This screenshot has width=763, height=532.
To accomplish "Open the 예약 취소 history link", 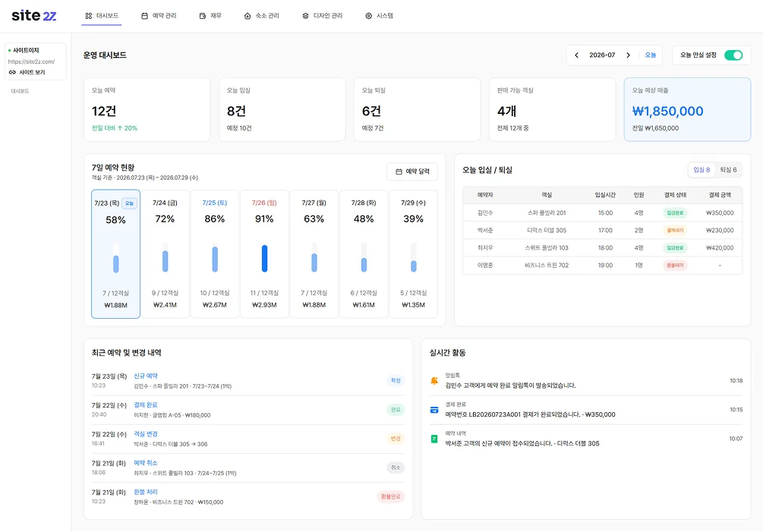I will tap(146, 463).
